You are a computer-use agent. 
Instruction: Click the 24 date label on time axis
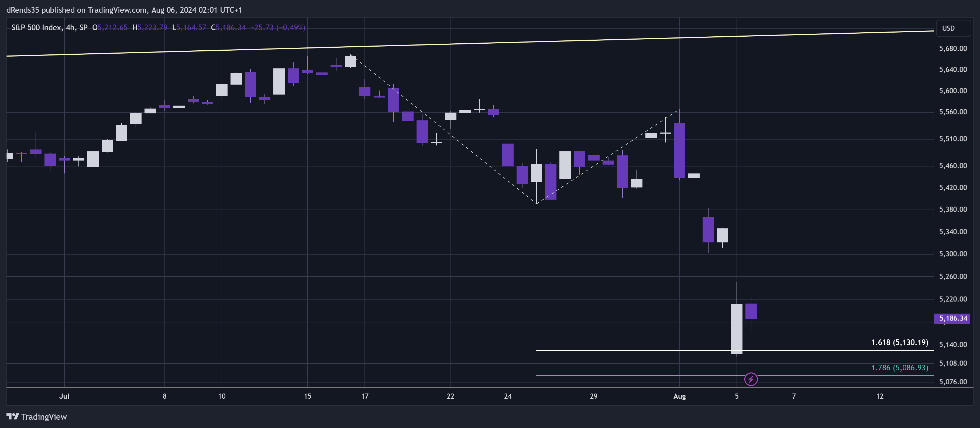(507, 396)
